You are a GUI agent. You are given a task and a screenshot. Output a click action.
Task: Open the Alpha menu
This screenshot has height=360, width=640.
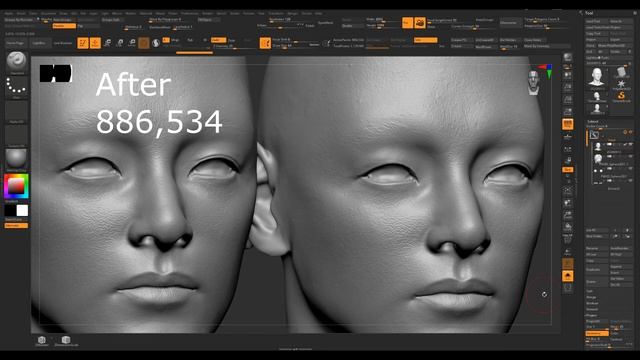coord(9,13)
